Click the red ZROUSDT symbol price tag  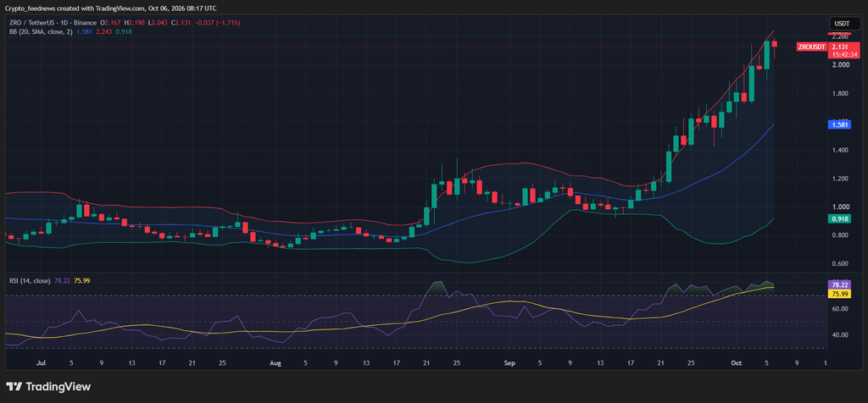[x=811, y=47]
